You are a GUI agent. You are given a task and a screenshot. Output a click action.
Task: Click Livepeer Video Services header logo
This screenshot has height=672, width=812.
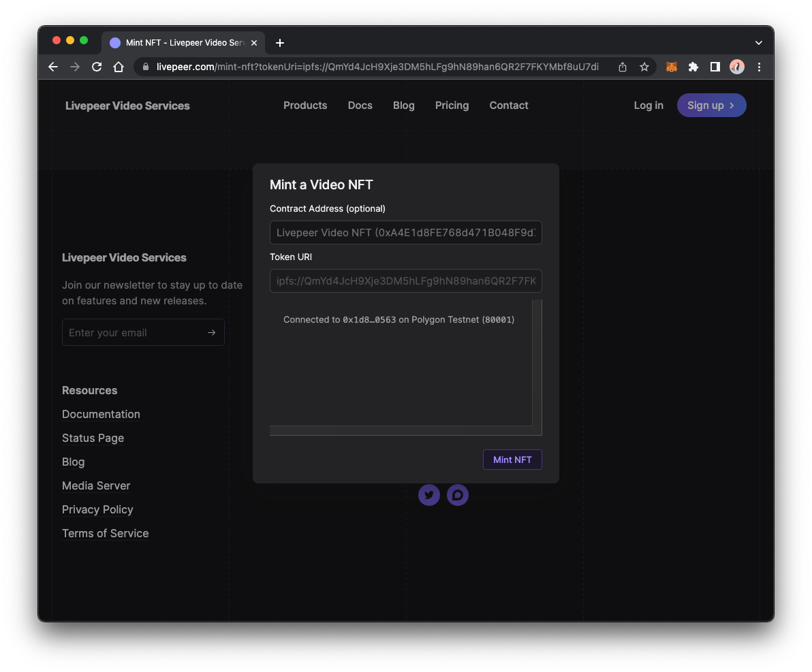click(127, 106)
